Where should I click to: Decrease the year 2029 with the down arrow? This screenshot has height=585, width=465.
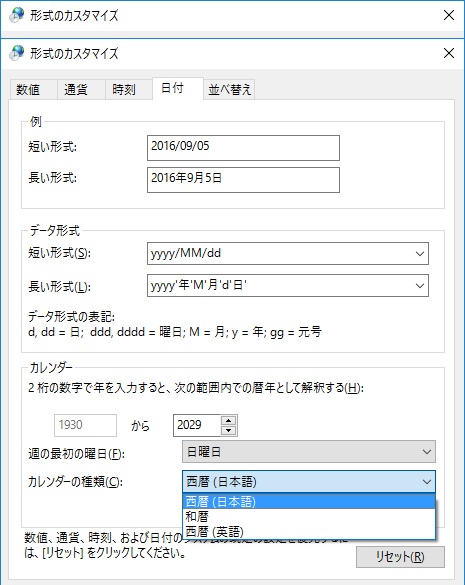click(228, 431)
